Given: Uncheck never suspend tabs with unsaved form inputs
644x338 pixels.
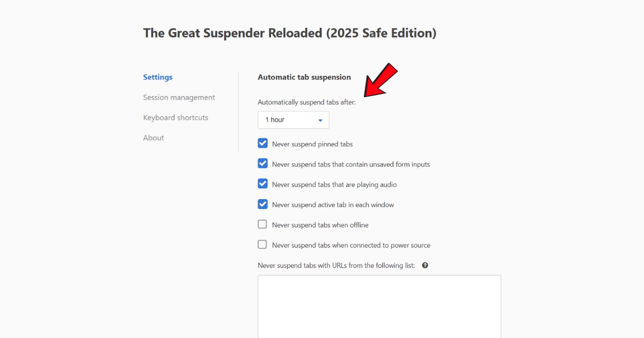Looking at the screenshot, I should click(x=262, y=163).
